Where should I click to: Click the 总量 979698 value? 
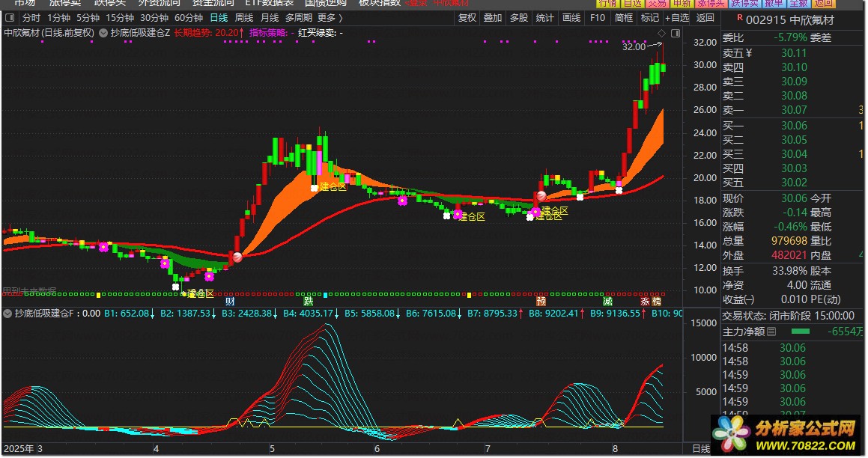pos(789,241)
